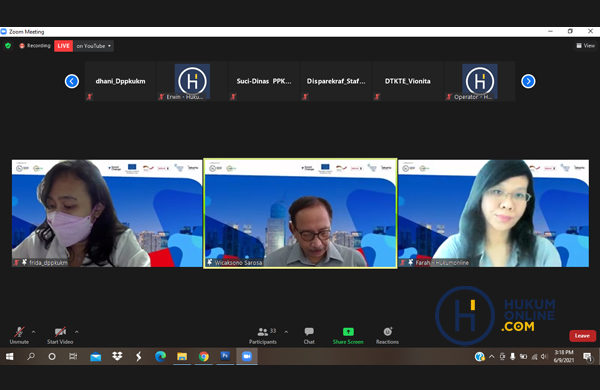Open the Windows Start menu
600x390 pixels.
coord(10,356)
